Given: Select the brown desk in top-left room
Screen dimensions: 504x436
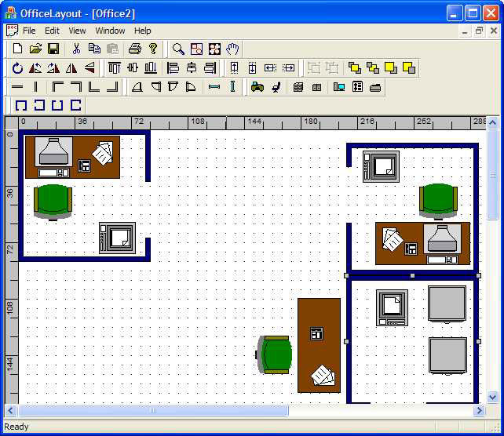Looking at the screenshot, I should (73, 157).
